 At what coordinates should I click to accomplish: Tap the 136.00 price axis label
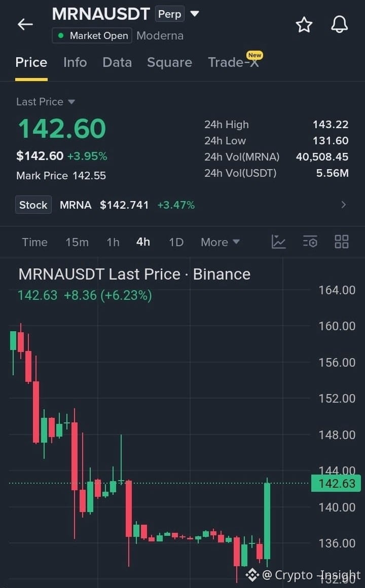(x=337, y=543)
